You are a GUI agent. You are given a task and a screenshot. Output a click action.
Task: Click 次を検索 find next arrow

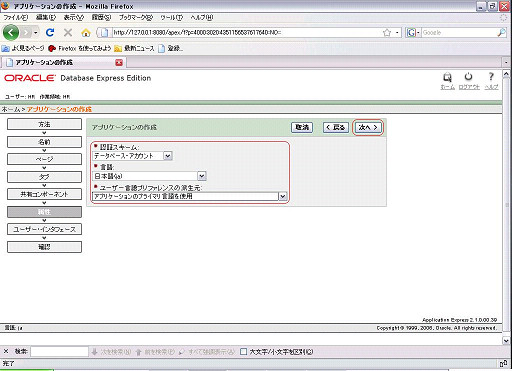(x=111, y=352)
